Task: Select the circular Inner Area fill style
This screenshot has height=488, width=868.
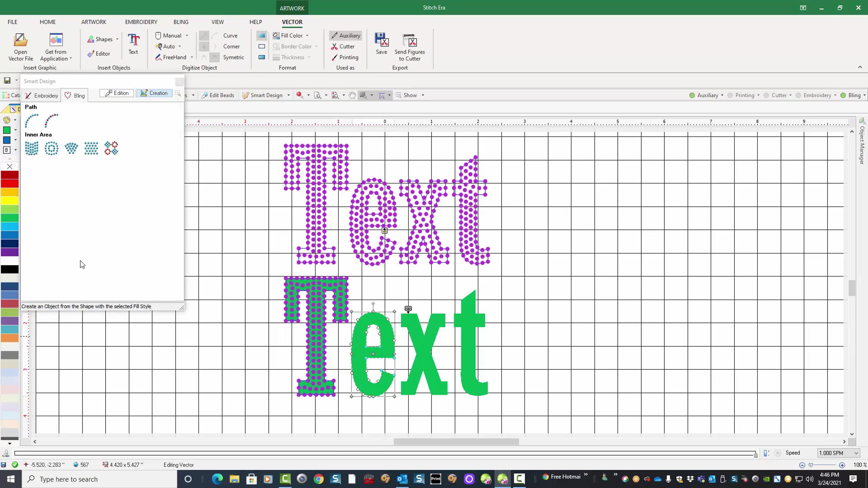Action: (x=51, y=148)
